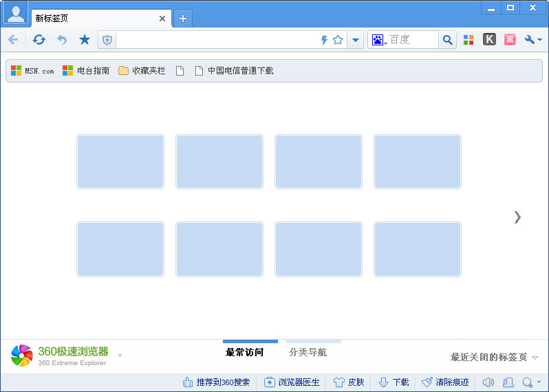Click the undo close tab arrow icon
Screen dimensions: 549x392
(x=62, y=40)
